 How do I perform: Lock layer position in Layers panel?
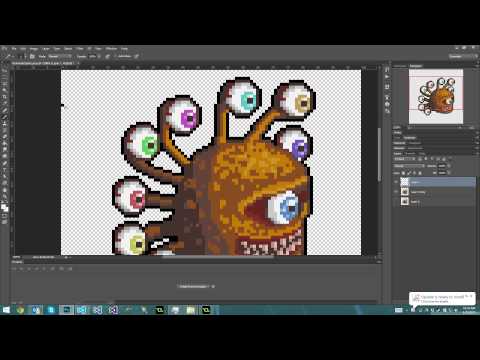tap(414, 173)
